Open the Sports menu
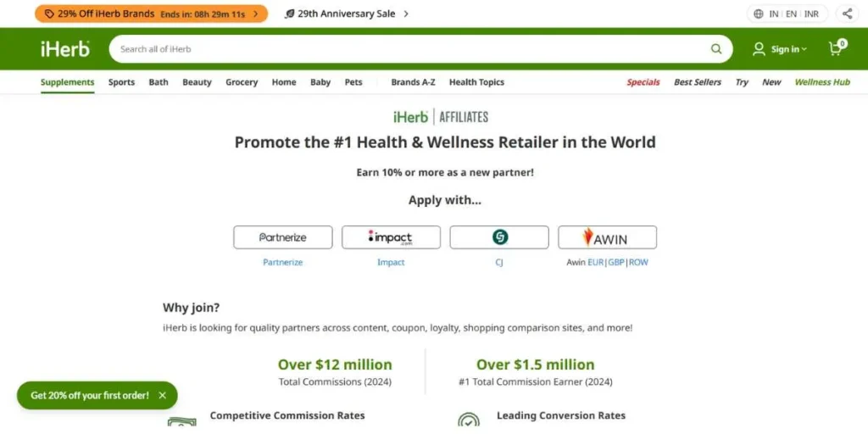The height and width of the screenshot is (434, 868). tap(121, 82)
